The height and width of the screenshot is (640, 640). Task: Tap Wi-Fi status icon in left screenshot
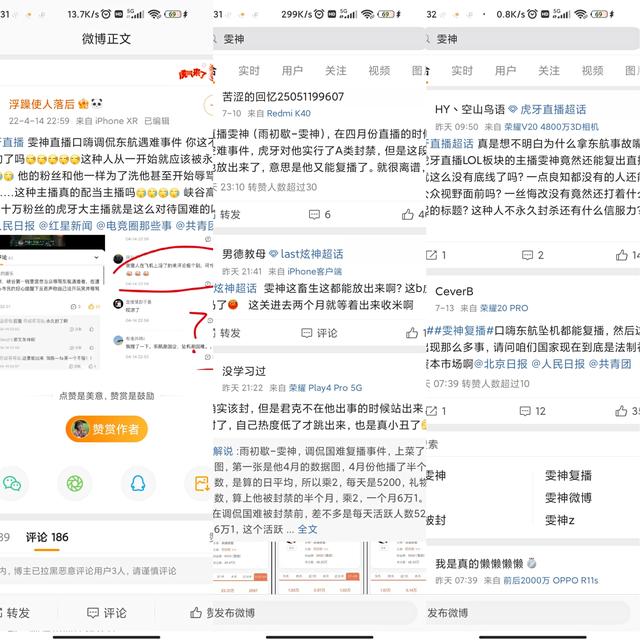click(154, 14)
